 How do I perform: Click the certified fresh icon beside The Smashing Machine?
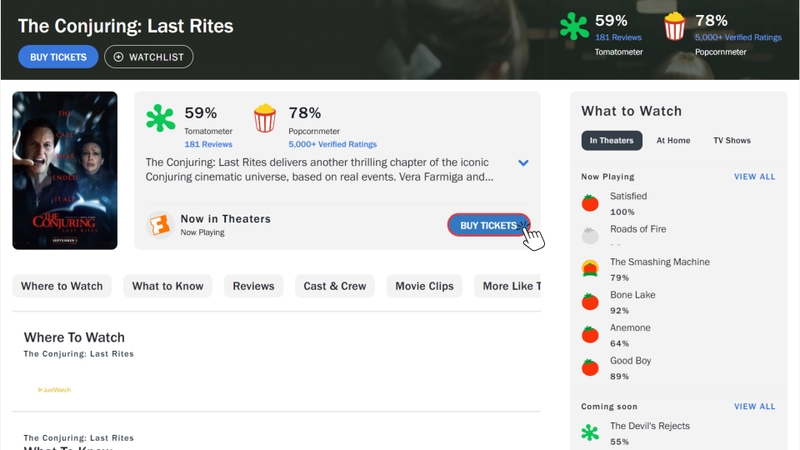coord(590,268)
